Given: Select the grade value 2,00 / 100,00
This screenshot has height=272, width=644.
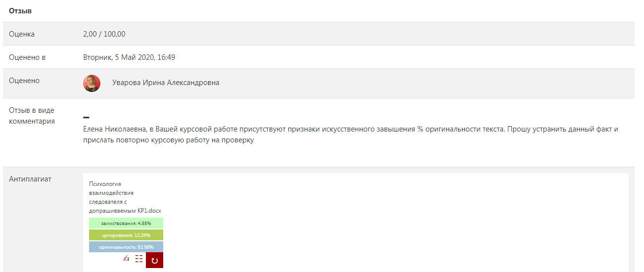Looking at the screenshot, I should [x=104, y=34].
